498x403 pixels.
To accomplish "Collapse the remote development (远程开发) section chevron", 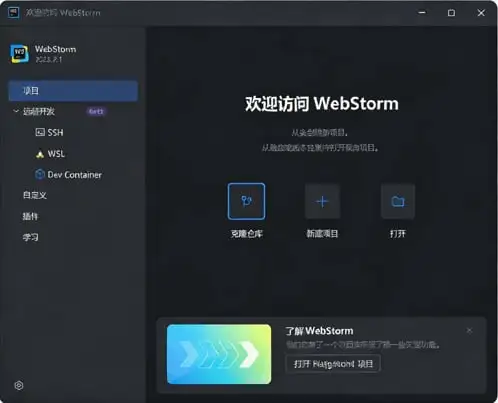I will point(16,111).
